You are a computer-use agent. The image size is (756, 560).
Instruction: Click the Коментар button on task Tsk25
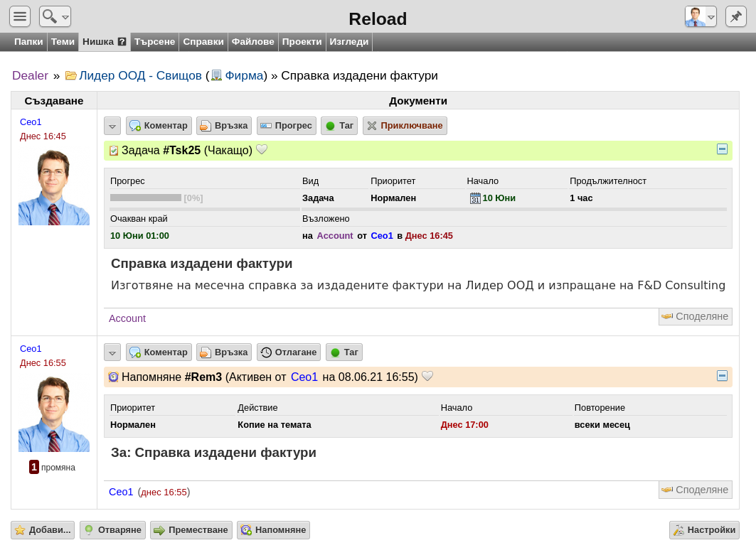pos(159,126)
